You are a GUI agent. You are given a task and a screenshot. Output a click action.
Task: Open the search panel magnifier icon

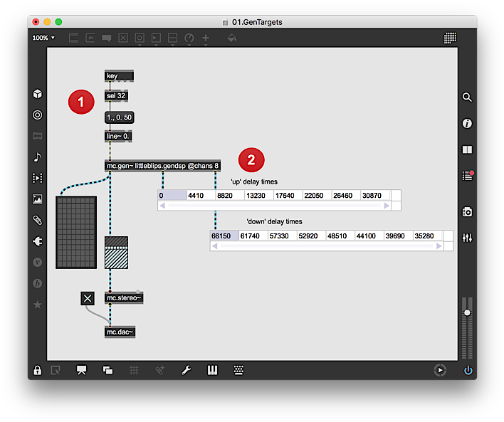click(467, 97)
